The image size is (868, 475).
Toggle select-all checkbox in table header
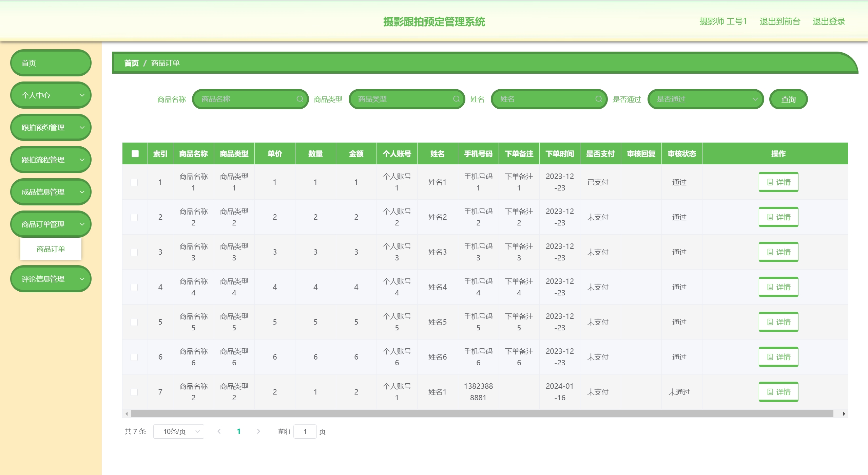pyautogui.click(x=135, y=153)
